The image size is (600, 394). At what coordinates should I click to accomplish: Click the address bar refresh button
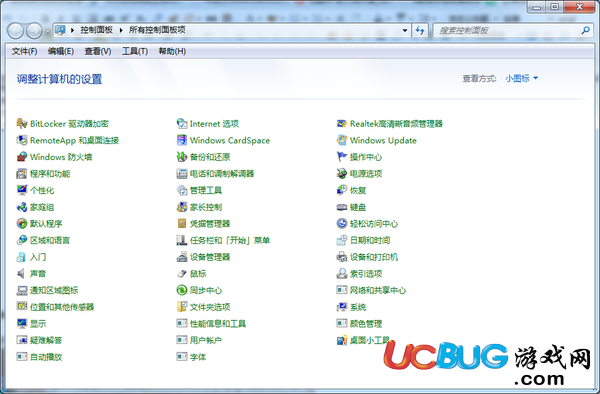click(x=420, y=30)
